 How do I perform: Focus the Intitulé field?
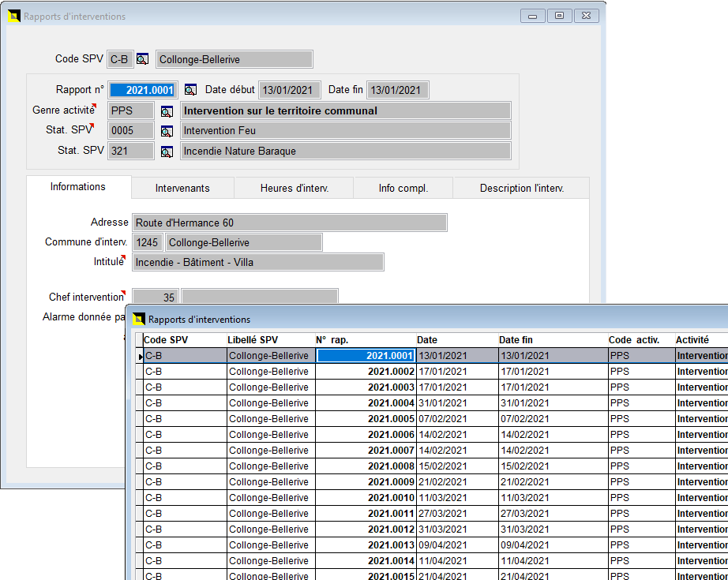tap(257, 262)
